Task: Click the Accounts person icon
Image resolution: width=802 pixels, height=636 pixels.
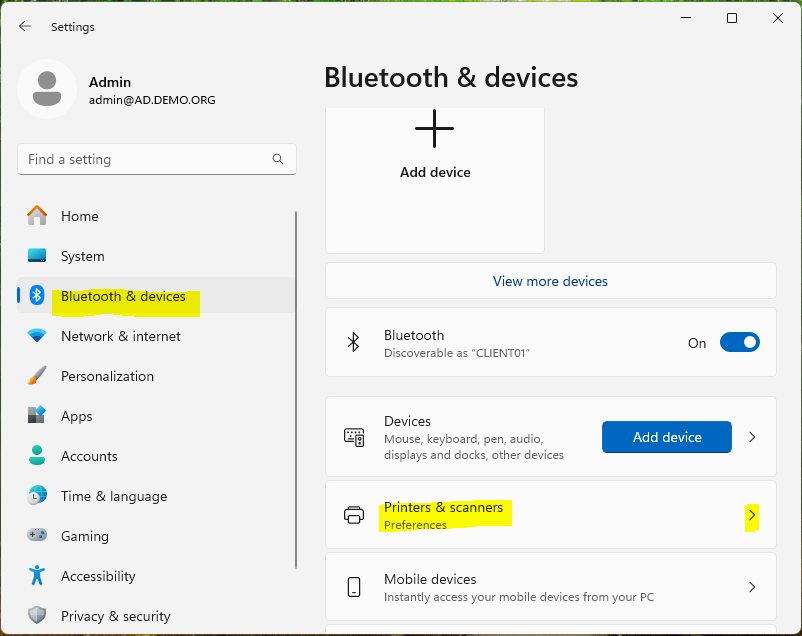Action: pos(37,455)
